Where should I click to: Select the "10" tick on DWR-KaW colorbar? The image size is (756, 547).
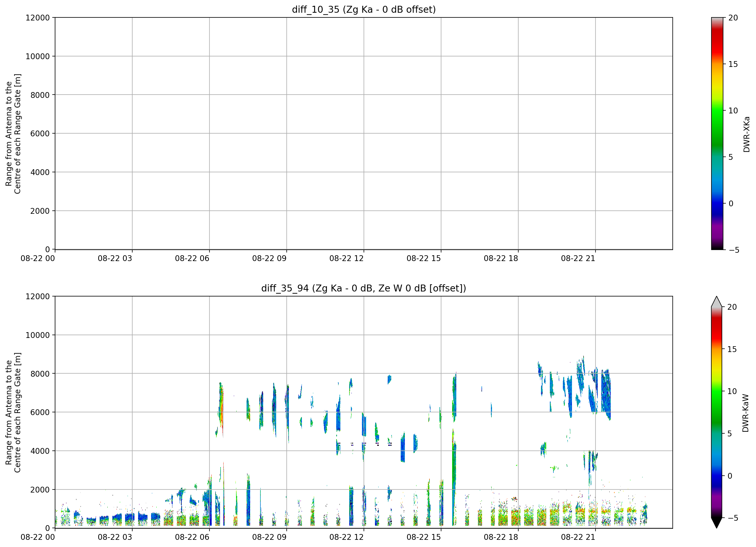(732, 391)
